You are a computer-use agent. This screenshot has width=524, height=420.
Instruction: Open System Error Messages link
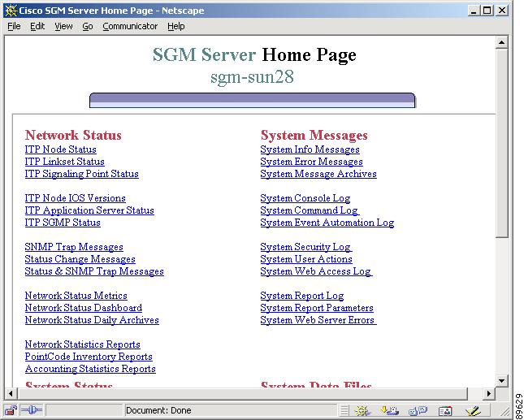pyautogui.click(x=311, y=162)
